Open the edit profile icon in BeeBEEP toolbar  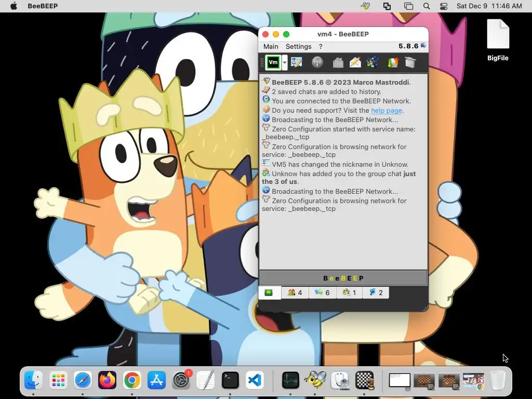296,62
